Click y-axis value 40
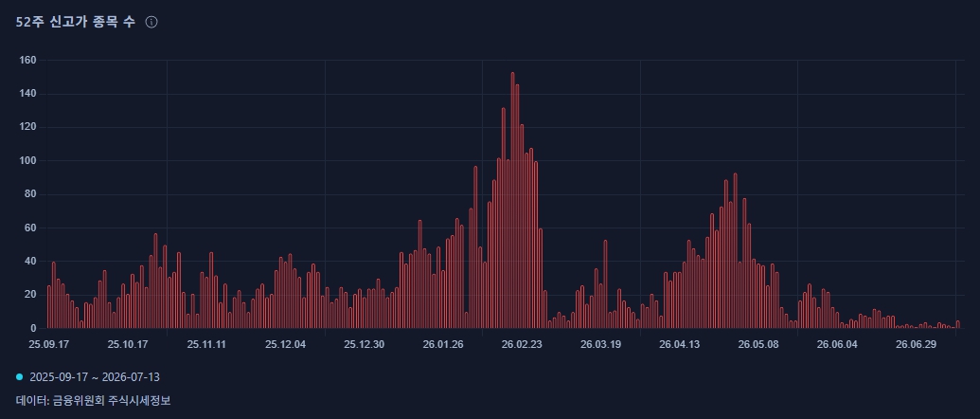 click(31, 262)
